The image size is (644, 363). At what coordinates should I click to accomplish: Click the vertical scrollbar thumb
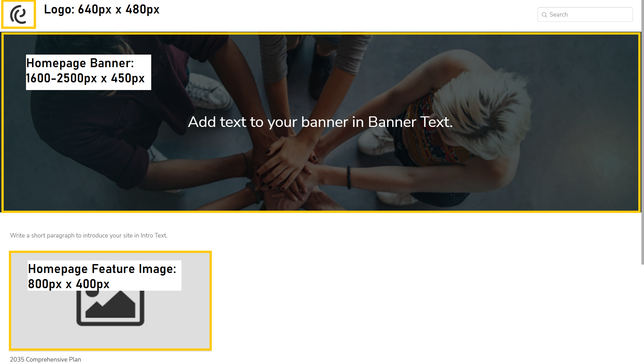[x=642, y=132]
